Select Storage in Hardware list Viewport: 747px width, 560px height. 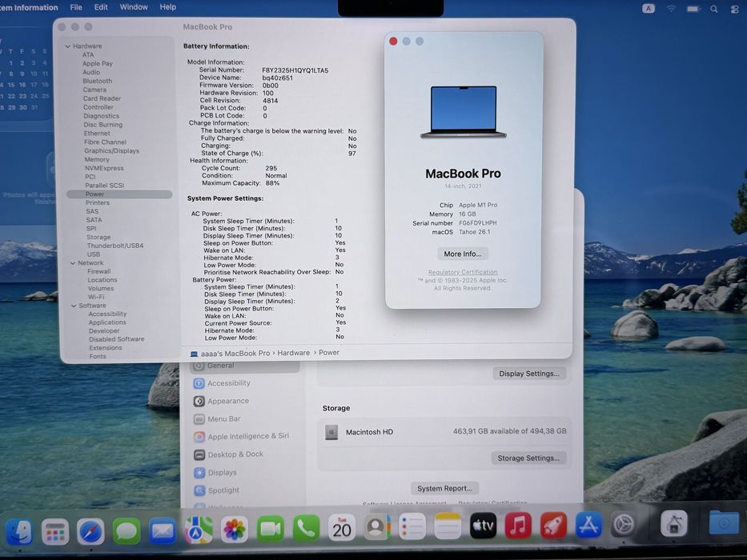coord(98,237)
